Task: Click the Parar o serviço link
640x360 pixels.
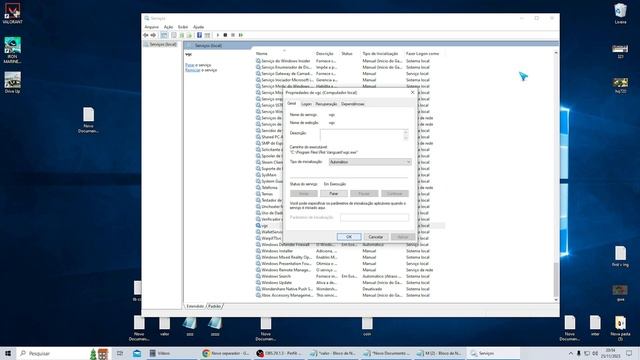Action: point(189,65)
